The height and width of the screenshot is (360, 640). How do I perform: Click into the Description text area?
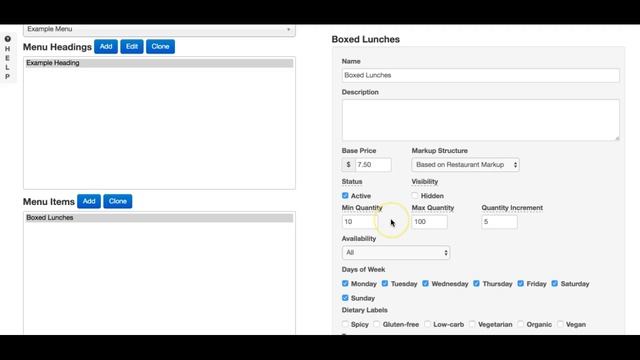480,120
